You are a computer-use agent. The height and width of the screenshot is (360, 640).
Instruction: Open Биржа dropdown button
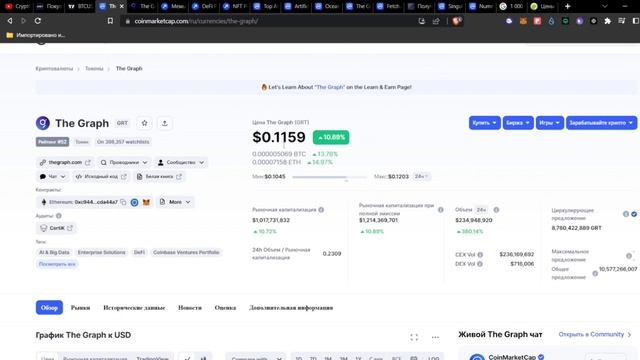[518, 123]
